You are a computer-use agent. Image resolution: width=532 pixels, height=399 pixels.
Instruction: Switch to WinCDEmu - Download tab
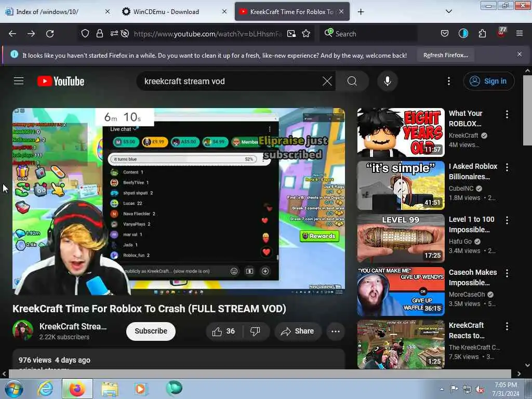(175, 11)
